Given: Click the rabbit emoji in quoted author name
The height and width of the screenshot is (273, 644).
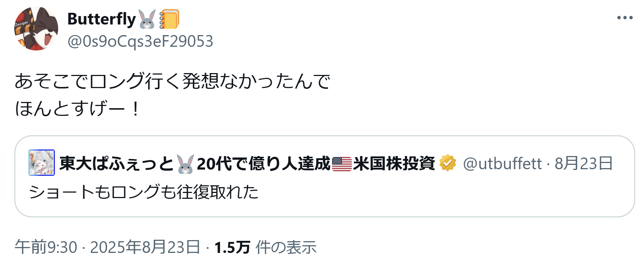Looking at the screenshot, I should click(185, 164).
